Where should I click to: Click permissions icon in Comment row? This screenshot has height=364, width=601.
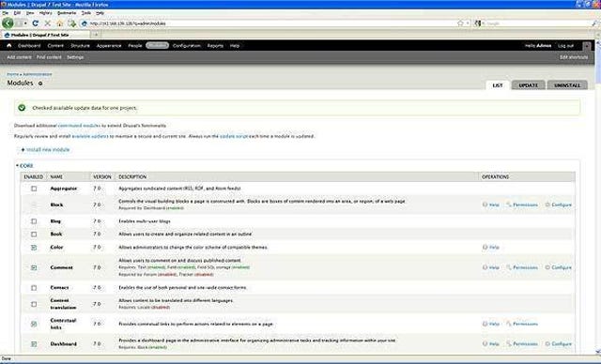point(509,267)
